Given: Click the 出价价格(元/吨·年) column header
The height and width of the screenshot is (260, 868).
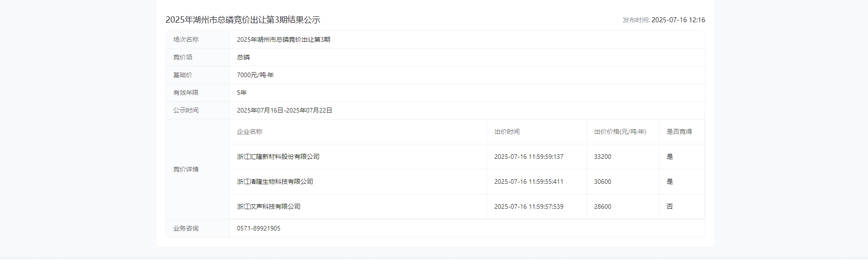Looking at the screenshot, I should click(x=620, y=132).
